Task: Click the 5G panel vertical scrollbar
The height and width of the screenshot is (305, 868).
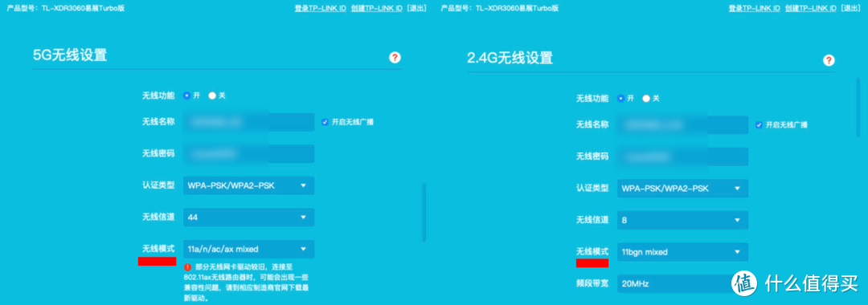Action: point(424,212)
